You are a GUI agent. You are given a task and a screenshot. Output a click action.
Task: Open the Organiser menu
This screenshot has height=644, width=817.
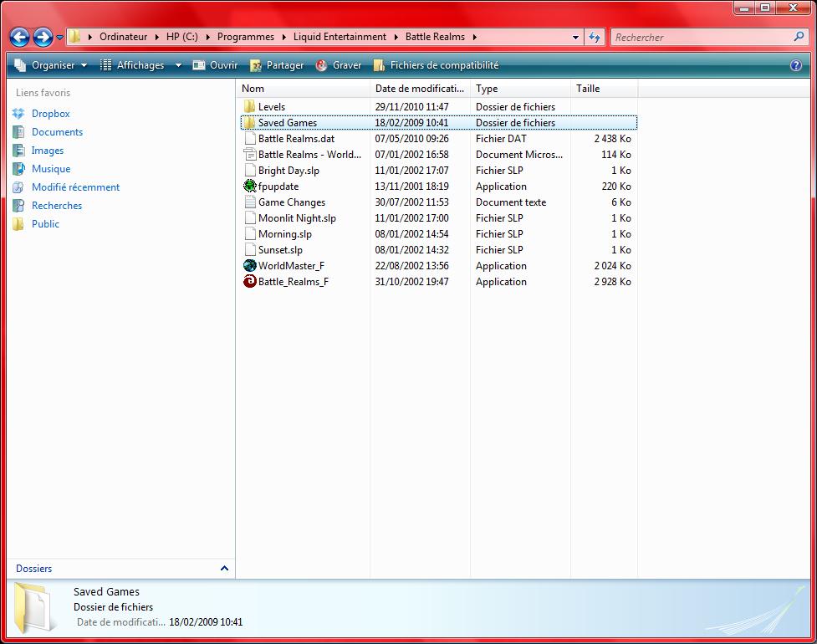(x=50, y=65)
